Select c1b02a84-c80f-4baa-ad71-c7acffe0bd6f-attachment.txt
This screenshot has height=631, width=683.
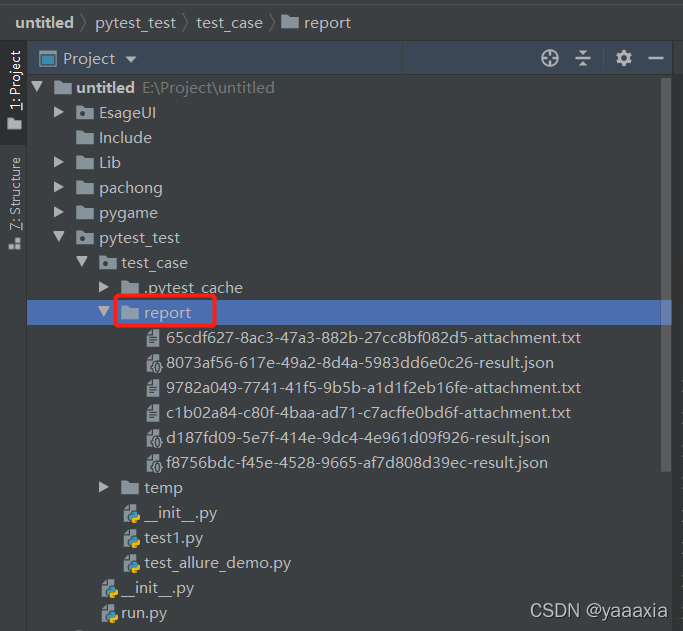click(368, 413)
